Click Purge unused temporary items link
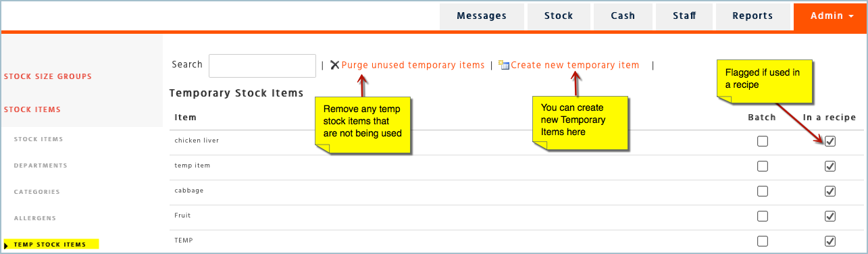Image resolution: width=868 pixels, height=254 pixels. click(x=413, y=66)
